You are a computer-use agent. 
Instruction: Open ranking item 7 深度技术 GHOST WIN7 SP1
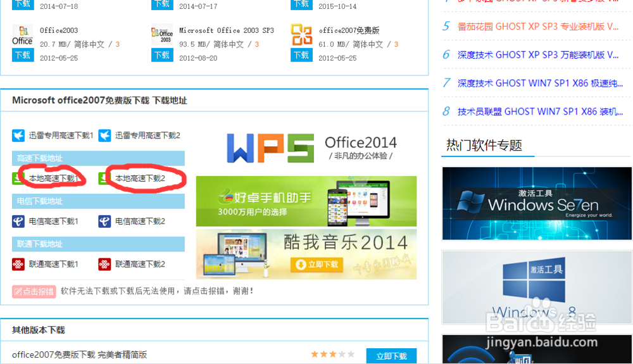(x=540, y=83)
